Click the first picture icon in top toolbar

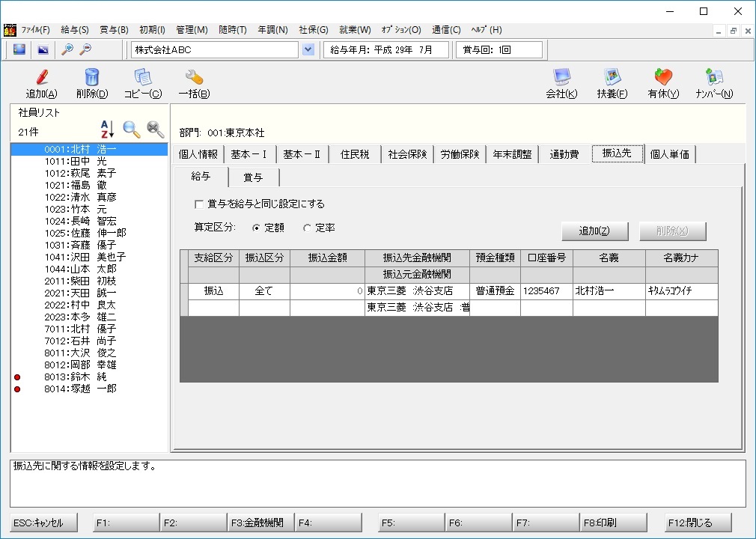click(19, 49)
